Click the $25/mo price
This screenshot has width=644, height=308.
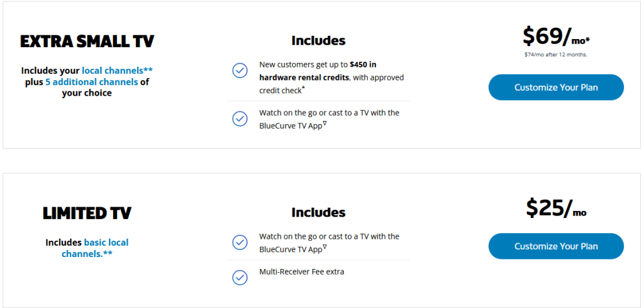555,208
